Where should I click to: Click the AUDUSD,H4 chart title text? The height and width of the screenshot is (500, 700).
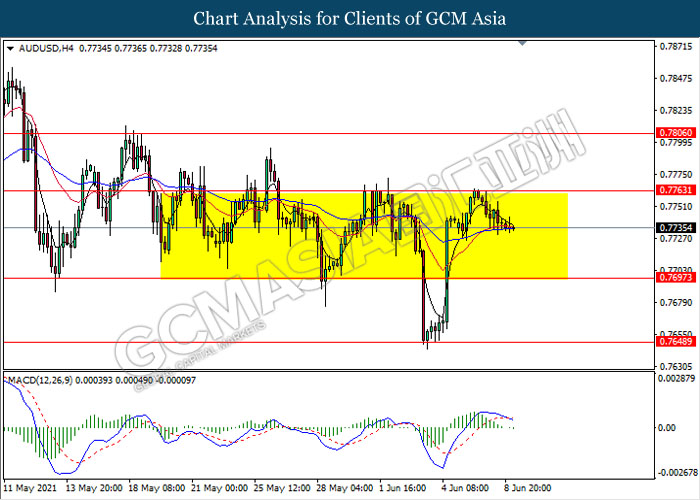click(x=46, y=48)
